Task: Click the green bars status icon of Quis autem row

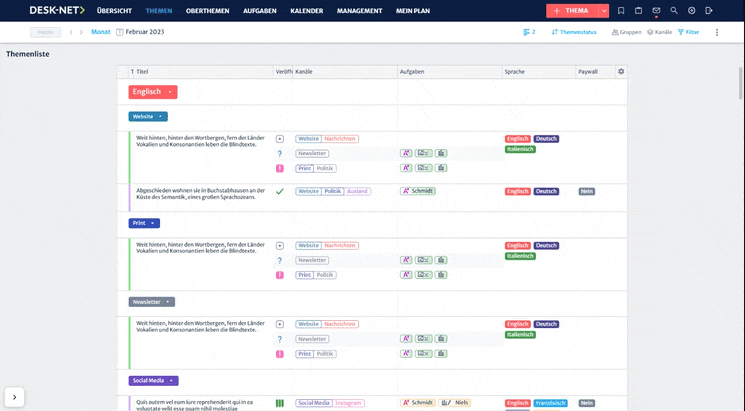Action: (279, 403)
